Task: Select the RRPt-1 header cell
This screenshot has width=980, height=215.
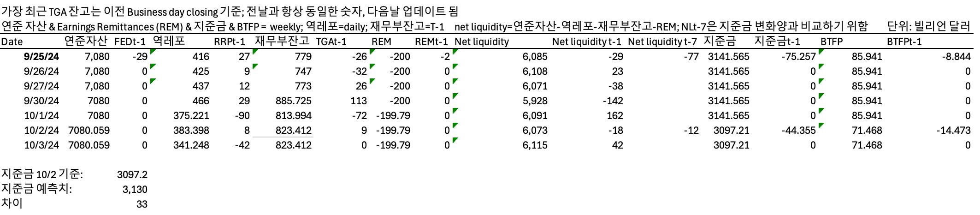Action: coord(230,42)
